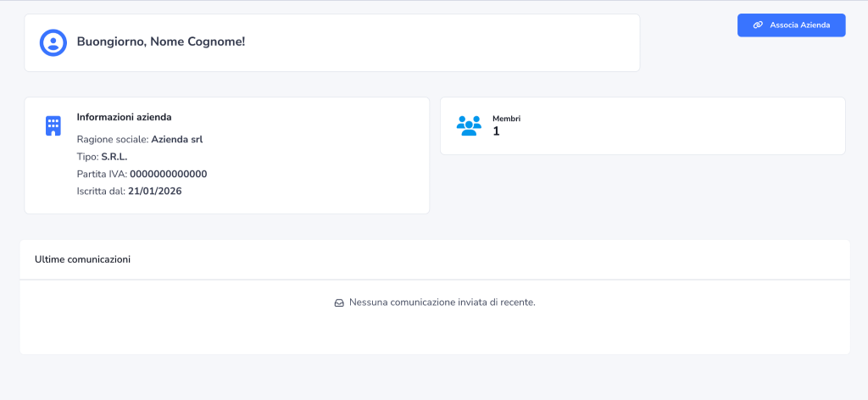Click the "Partita IVA" field label
The image size is (868, 400).
click(x=101, y=174)
